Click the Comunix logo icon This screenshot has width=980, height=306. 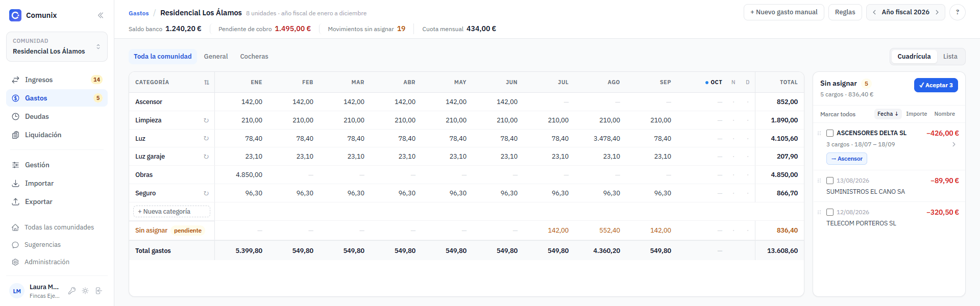click(15, 15)
